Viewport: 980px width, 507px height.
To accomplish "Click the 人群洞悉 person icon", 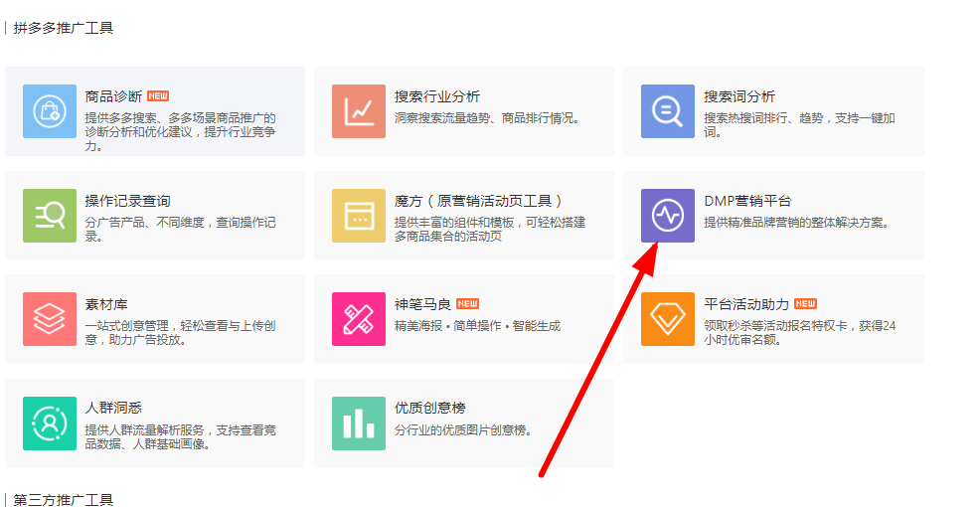I will (x=50, y=423).
